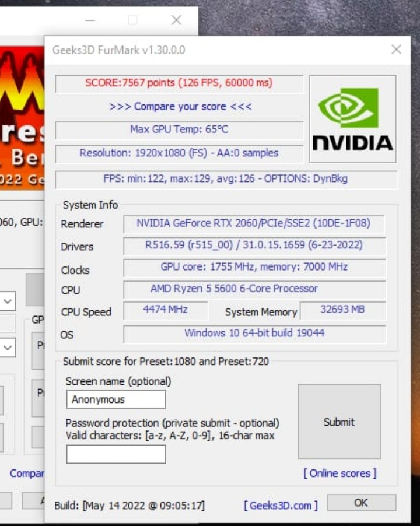Close the background FurMark main window
The height and width of the screenshot is (526, 420).
176,20
